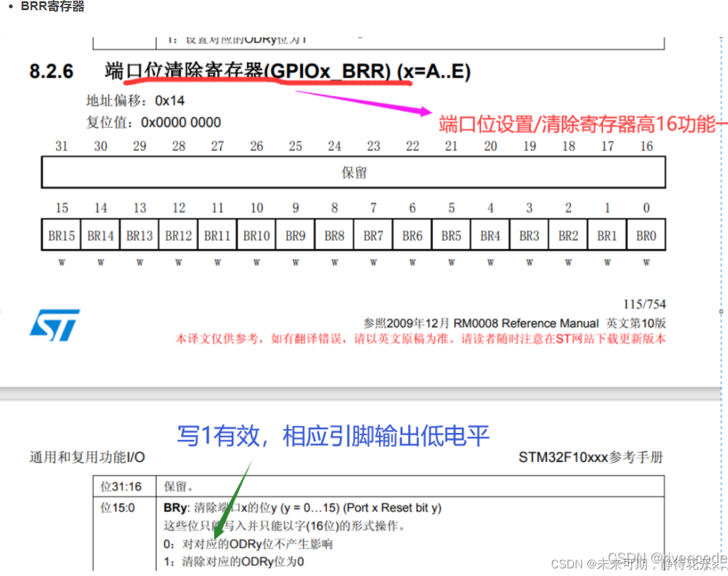Click bit number 22 in upper row
This screenshot has width=728, height=576.
point(412,146)
